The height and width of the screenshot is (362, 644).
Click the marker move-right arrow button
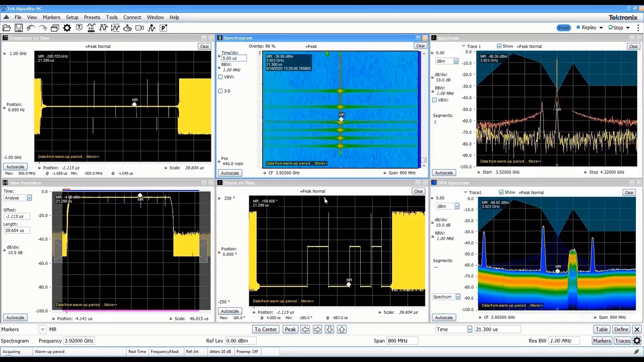click(x=317, y=329)
